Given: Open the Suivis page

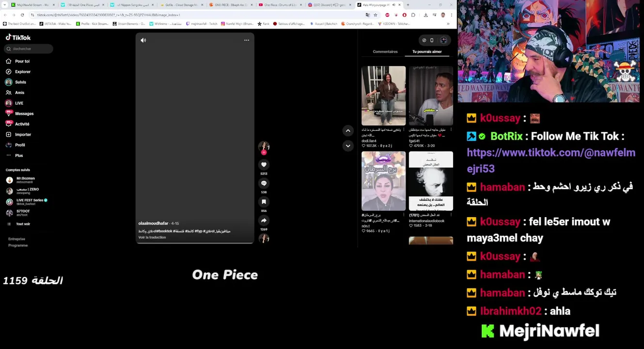Looking at the screenshot, I should [16, 82].
